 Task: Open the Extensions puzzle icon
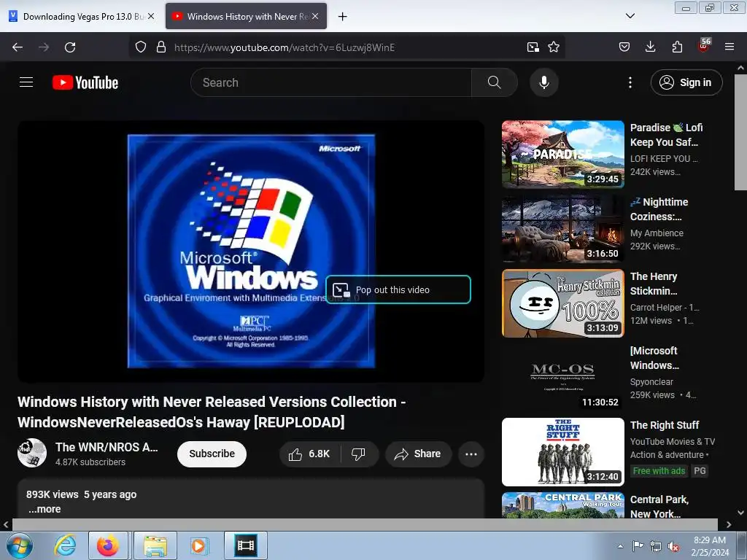point(677,47)
